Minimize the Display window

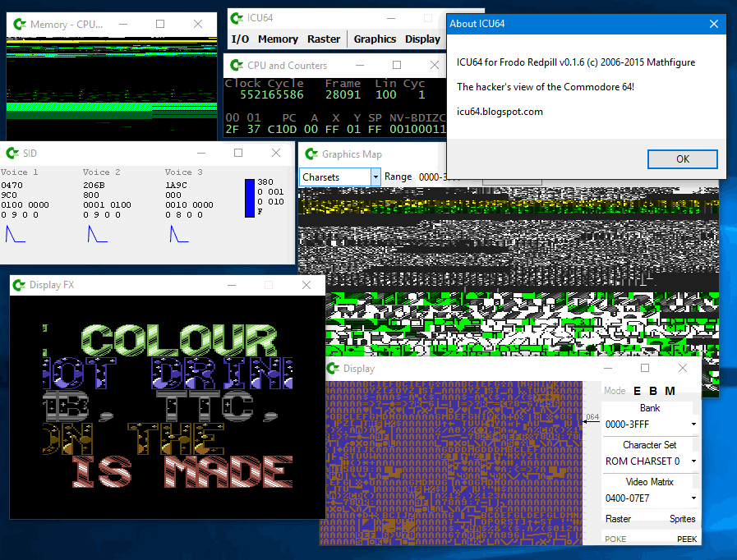(x=608, y=369)
